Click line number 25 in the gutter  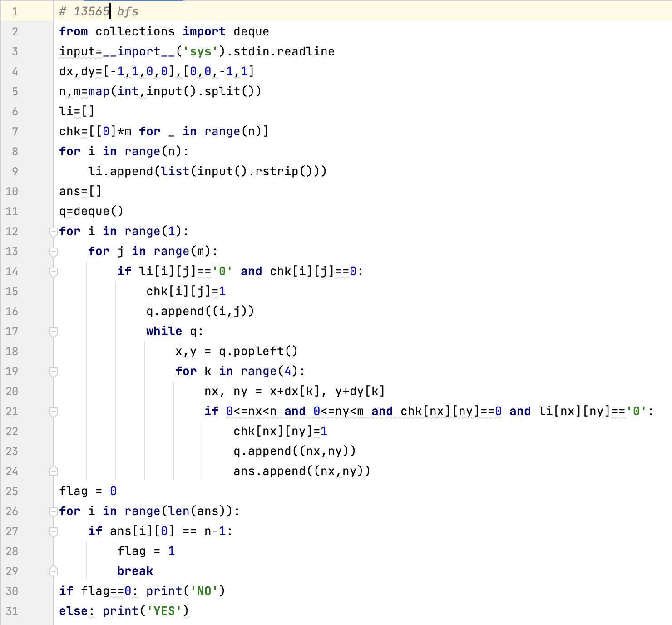point(12,491)
